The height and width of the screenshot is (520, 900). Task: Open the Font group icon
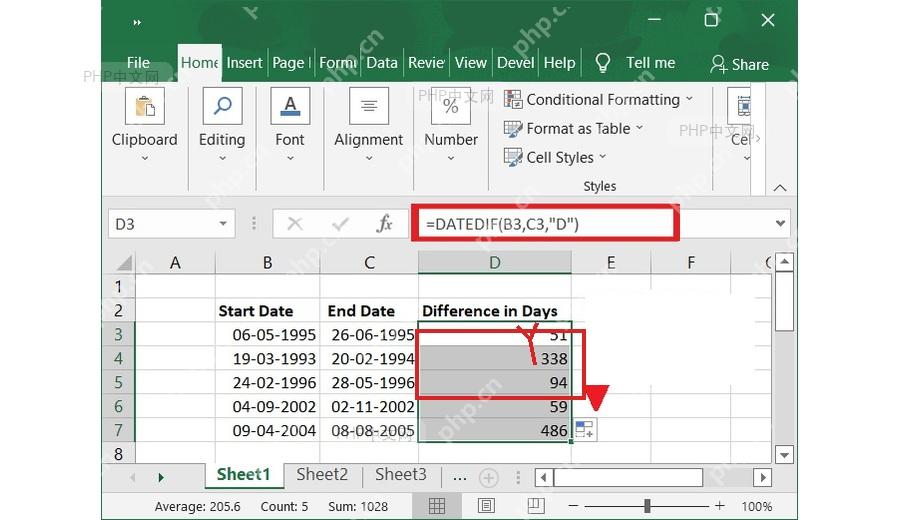[290, 106]
